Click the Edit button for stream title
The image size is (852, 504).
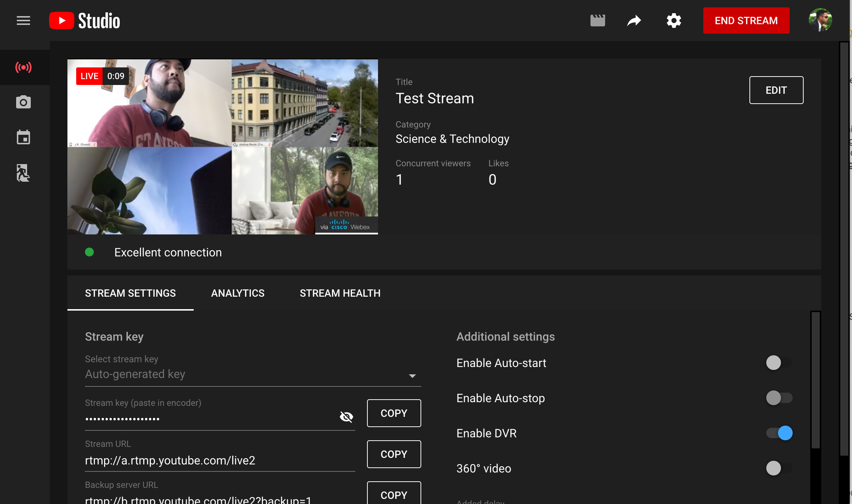click(x=777, y=90)
